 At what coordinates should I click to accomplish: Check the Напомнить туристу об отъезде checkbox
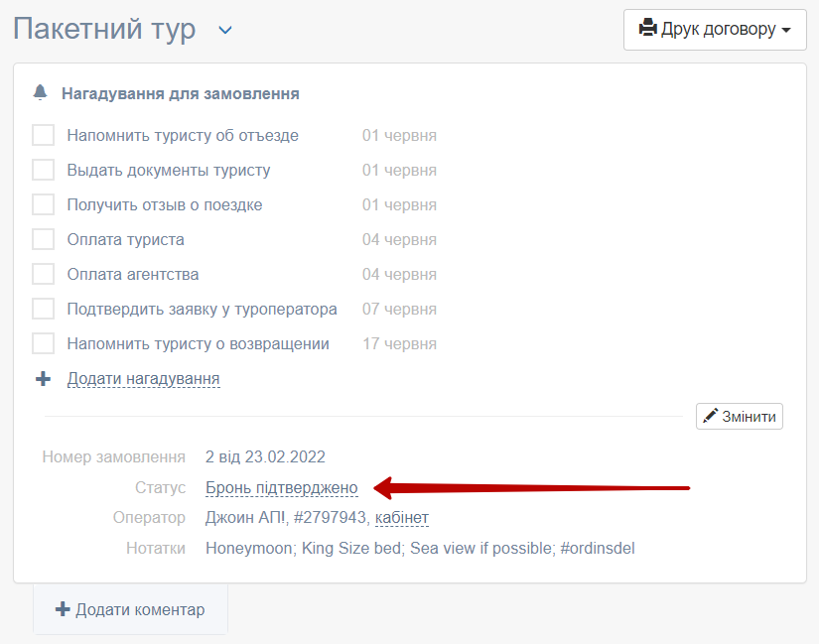[x=43, y=135]
